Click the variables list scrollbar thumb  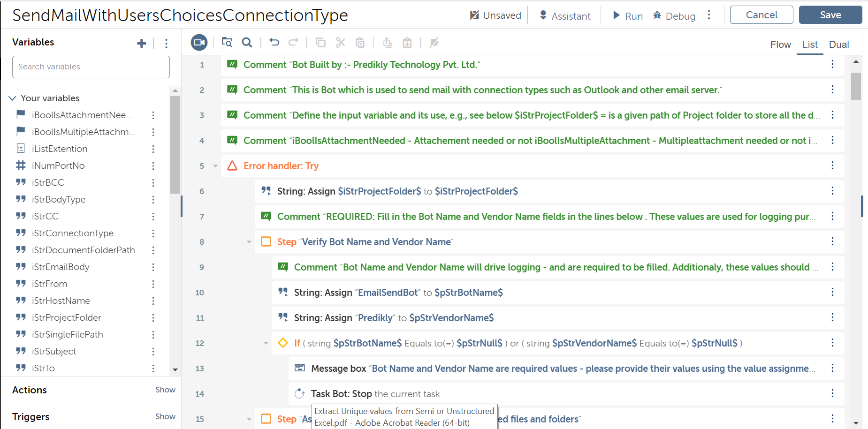175,144
